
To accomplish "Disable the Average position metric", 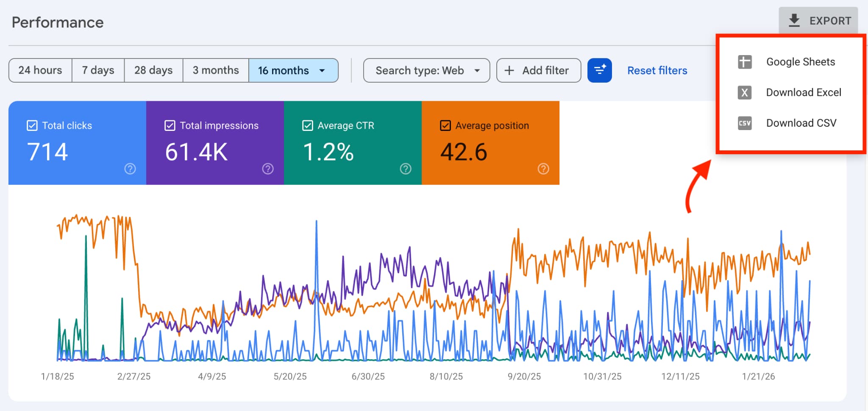I will [x=445, y=125].
